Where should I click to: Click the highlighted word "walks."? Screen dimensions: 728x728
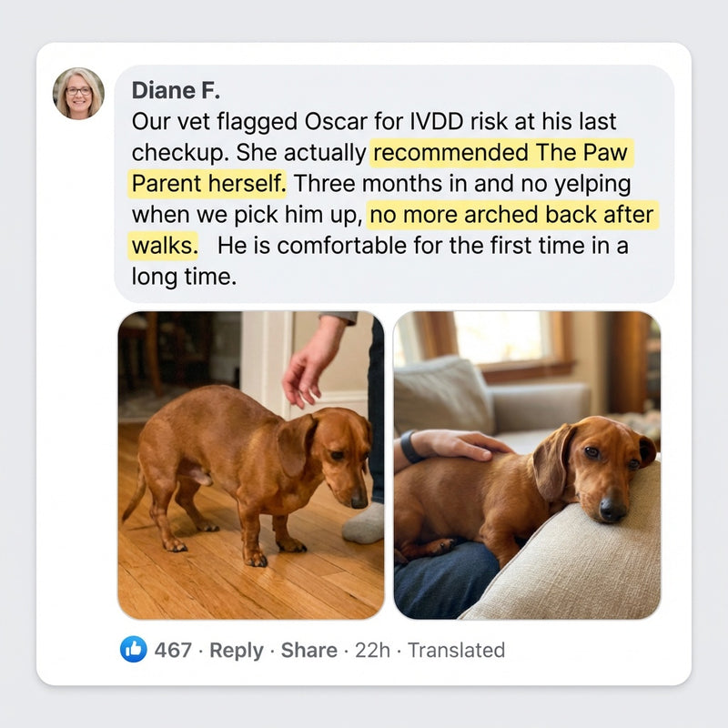tap(164, 246)
